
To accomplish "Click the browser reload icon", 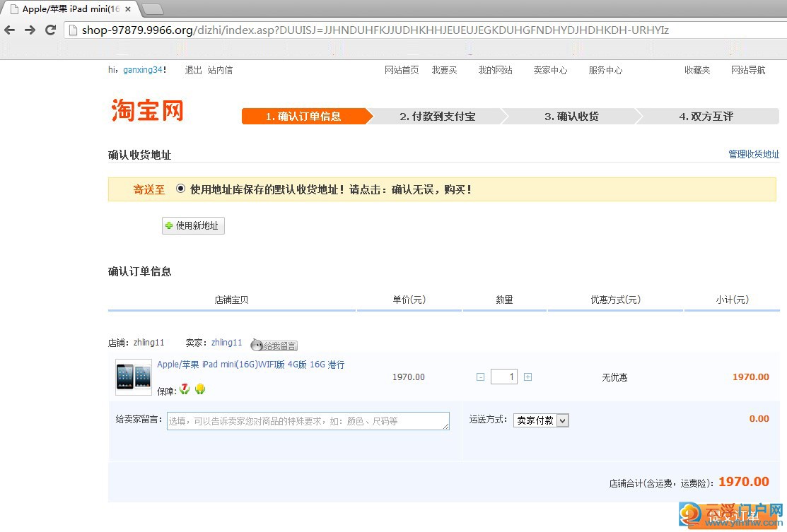I will point(49,30).
